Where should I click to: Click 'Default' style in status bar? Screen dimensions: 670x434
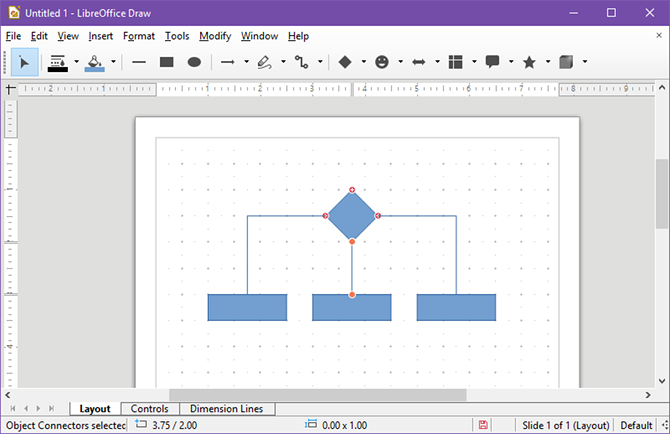[636, 425]
